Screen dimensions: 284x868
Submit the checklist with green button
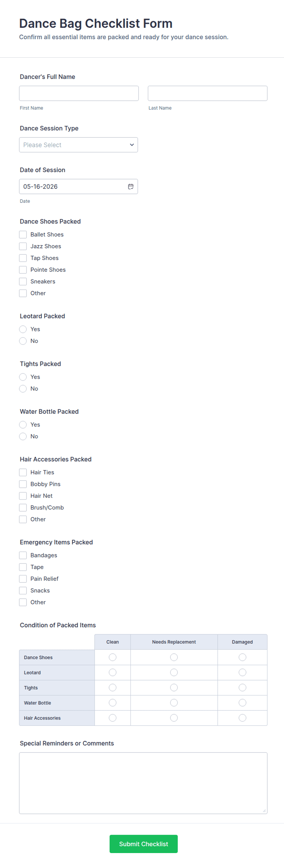144,844
